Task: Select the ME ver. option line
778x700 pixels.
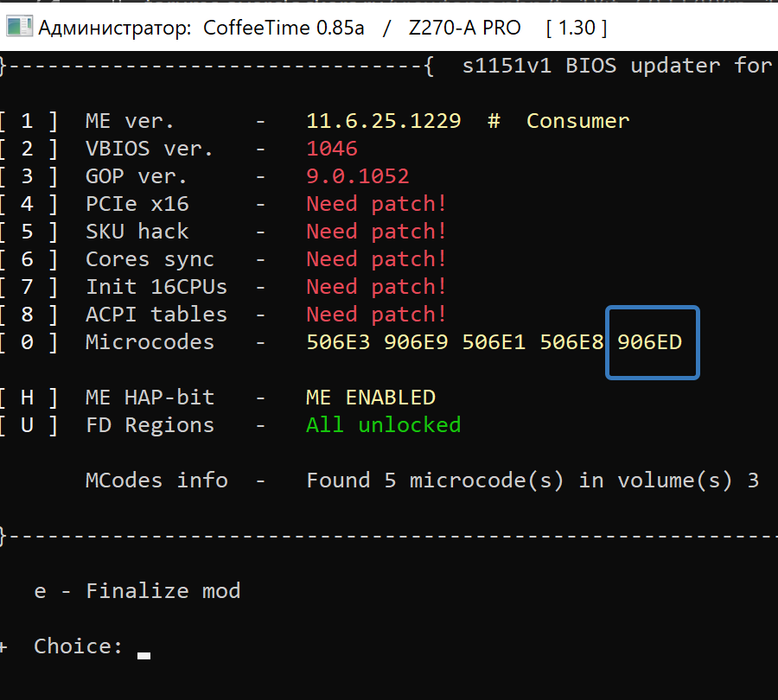Action: [x=130, y=121]
